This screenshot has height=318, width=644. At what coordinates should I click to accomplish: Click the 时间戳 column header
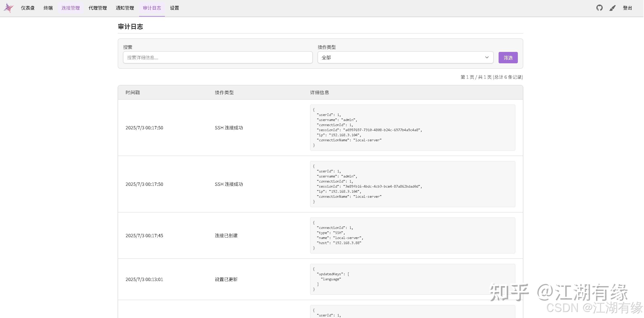tap(133, 92)
